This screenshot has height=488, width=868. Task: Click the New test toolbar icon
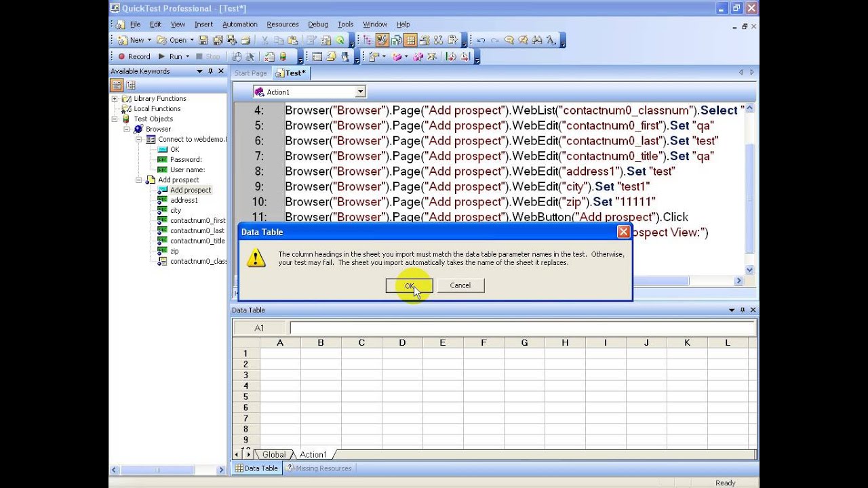point(123,40)
